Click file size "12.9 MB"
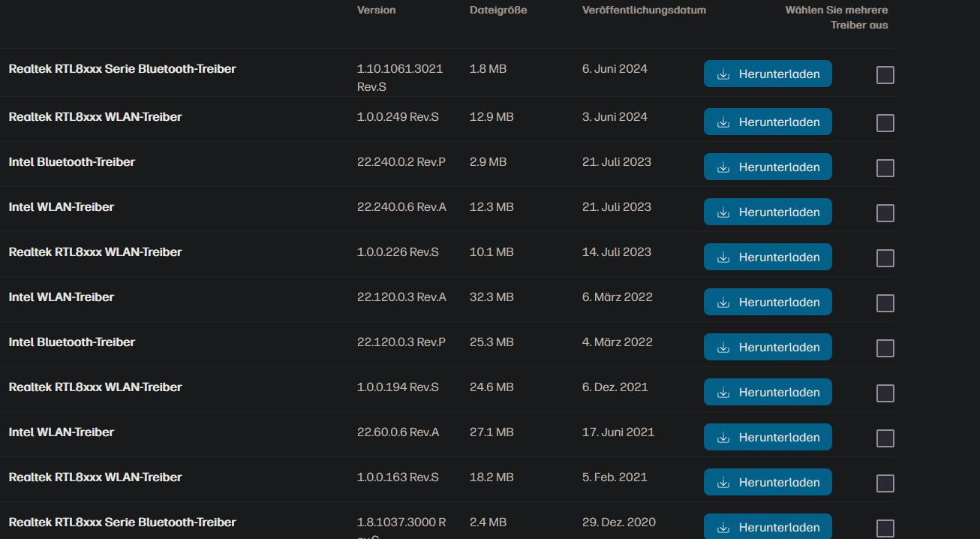The height and width of the screenshot is (539, 980). coord(492,117)
